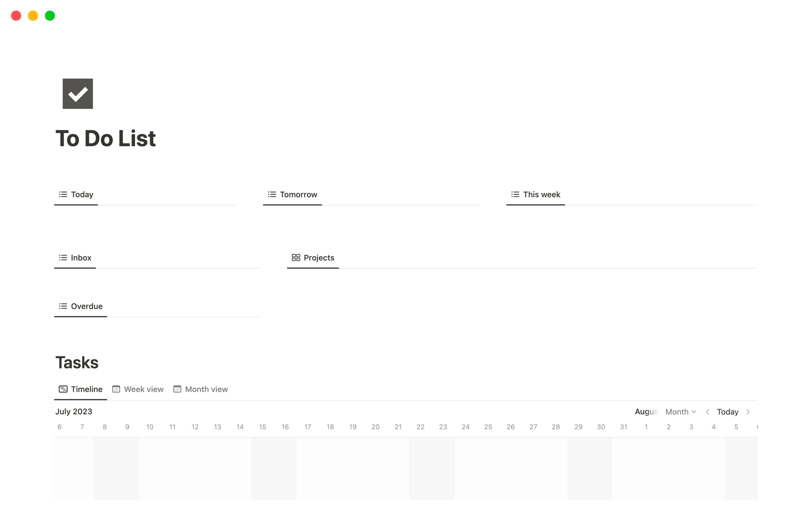Click the navigate forward chevron

[x=749, y=411]
